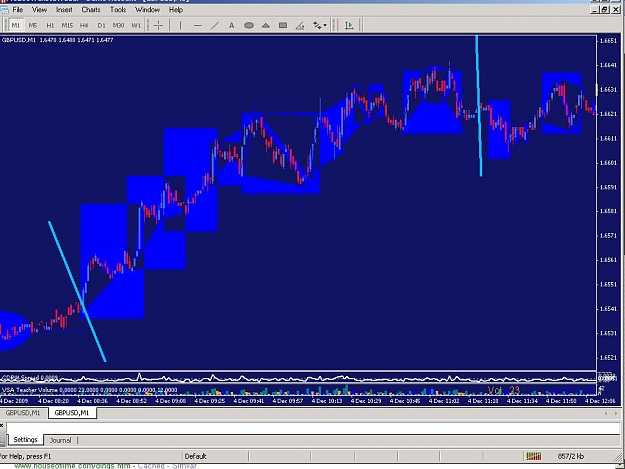Open the Tools menu
The image size is (625, 469).
pyautogui.click(x=118, y=10)
